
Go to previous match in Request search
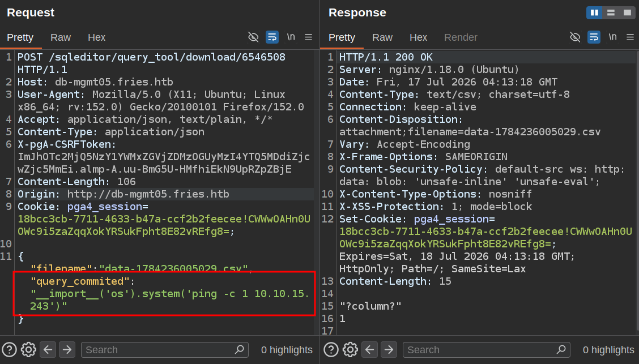(x=48, y=350)
